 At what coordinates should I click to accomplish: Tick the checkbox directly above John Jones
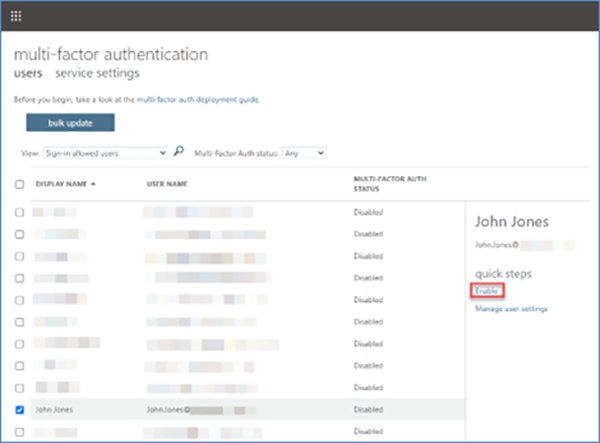tap(20, 387)
